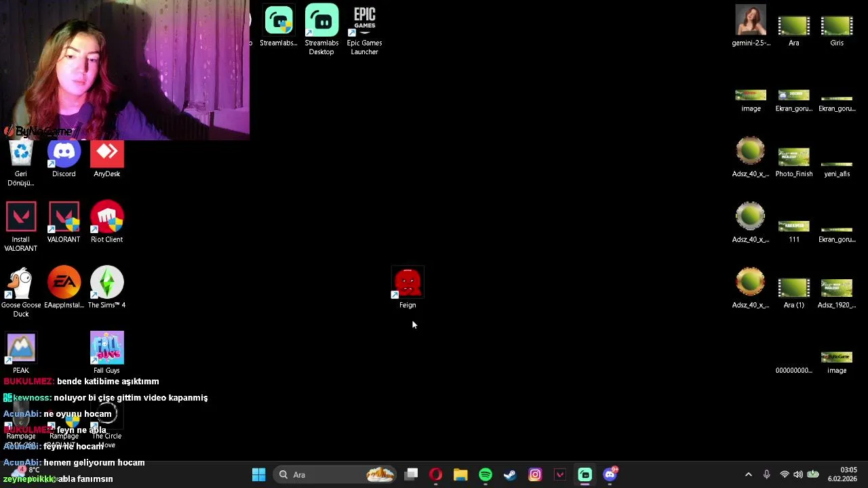This screenshot has width=868, height=488.
Task: Select the Adsz_1920_... file icon
Action: pos(837,292)
